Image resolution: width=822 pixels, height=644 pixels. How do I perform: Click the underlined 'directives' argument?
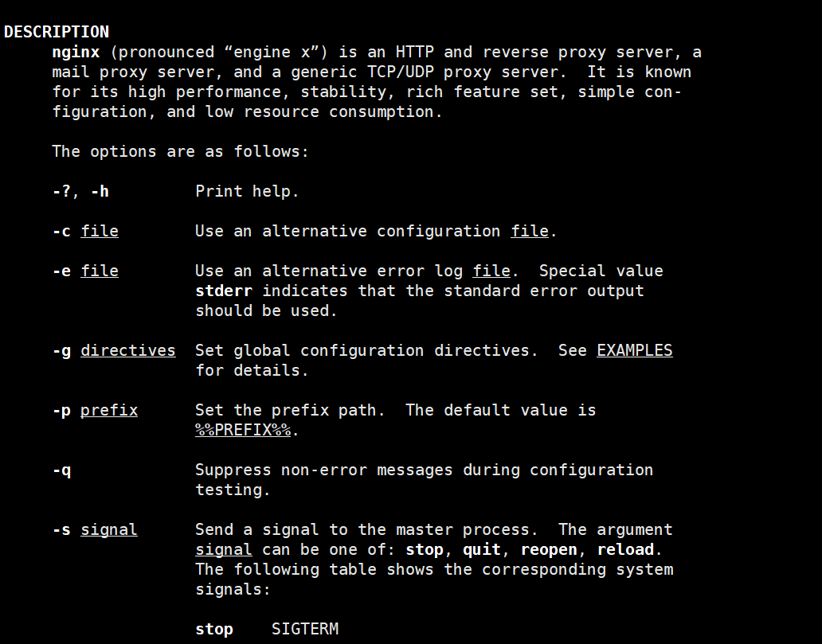[x=127, y=350]
